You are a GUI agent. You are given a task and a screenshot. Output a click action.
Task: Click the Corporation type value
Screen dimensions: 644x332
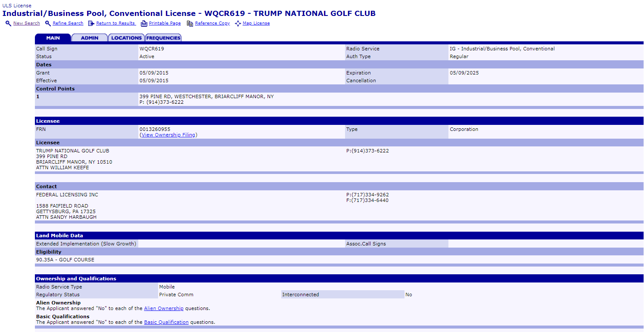click(464, 129)
